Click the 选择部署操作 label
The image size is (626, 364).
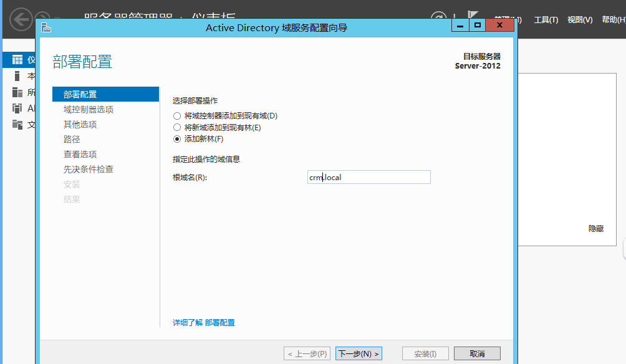point(195,100)
